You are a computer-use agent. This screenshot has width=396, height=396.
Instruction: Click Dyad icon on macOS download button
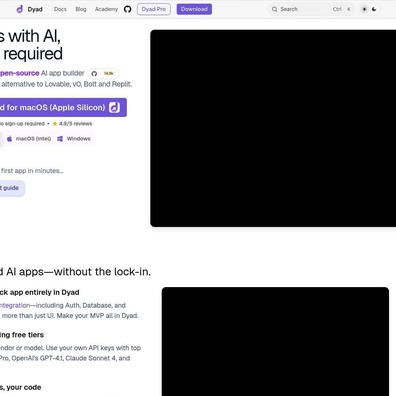[114, 107]
